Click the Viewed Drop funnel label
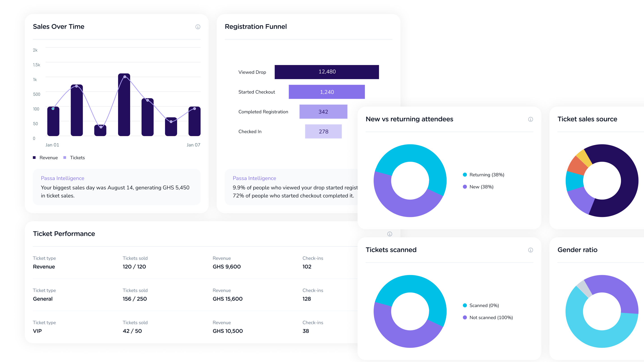Image resolution: width=644 pixels, height=362 pixels. (252, 72)
